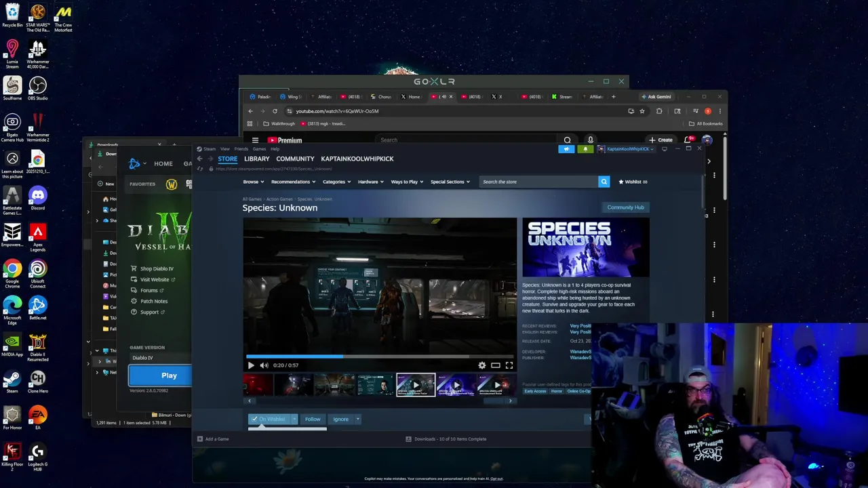Switch to the Steam LIBRARY tab
868x488 pixels.
point(256,159)
